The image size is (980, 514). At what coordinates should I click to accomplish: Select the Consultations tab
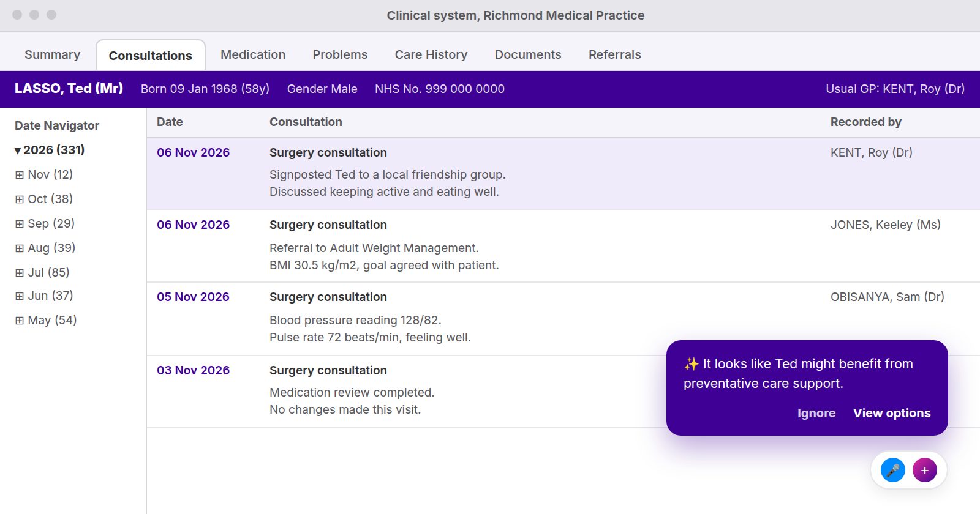tap(151, 55)
